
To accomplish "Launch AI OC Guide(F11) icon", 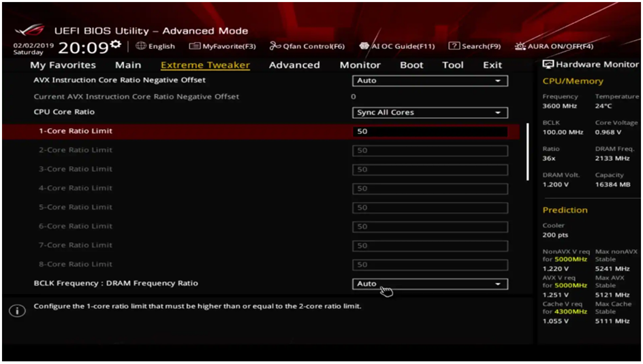I will [x=364, y=46].
